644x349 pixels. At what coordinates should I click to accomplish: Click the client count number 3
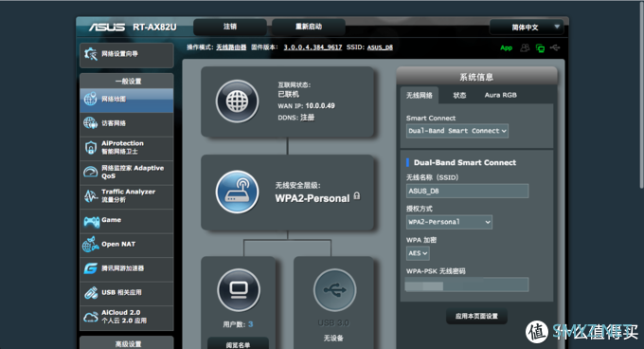[251, 324]
